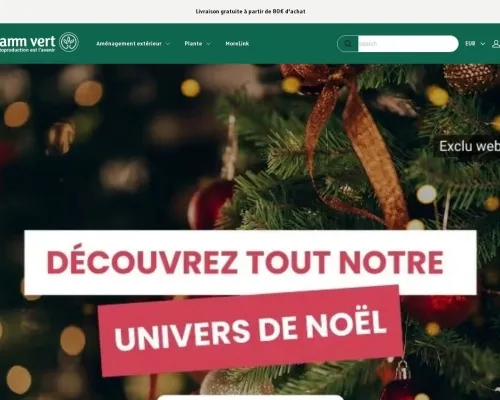This screenshot has height=400, width=500.
Task: Click the golden pinecone ornament in hero image
Action: [x=470, y=77]
